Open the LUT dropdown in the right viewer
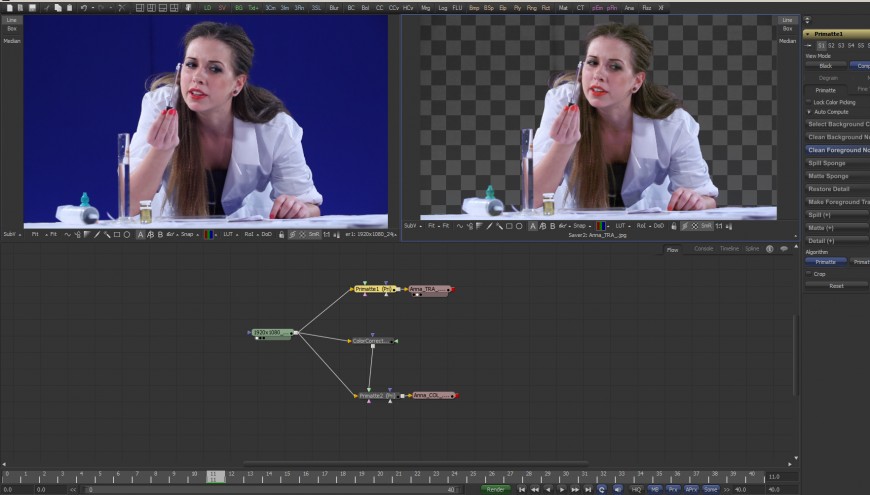The width and height of the screenshot is (870, 495). 621,226
